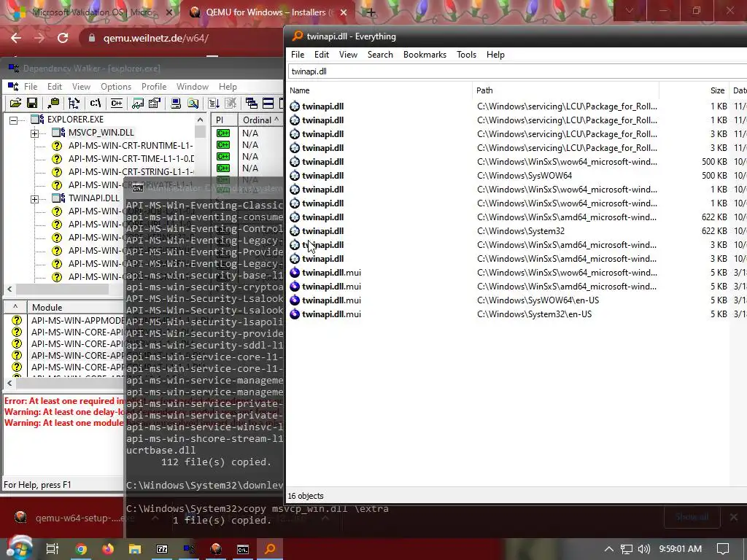This screenshot has height=560, width=747.
Task: Open Firefox from taskbar
Action: coord(108,549)
